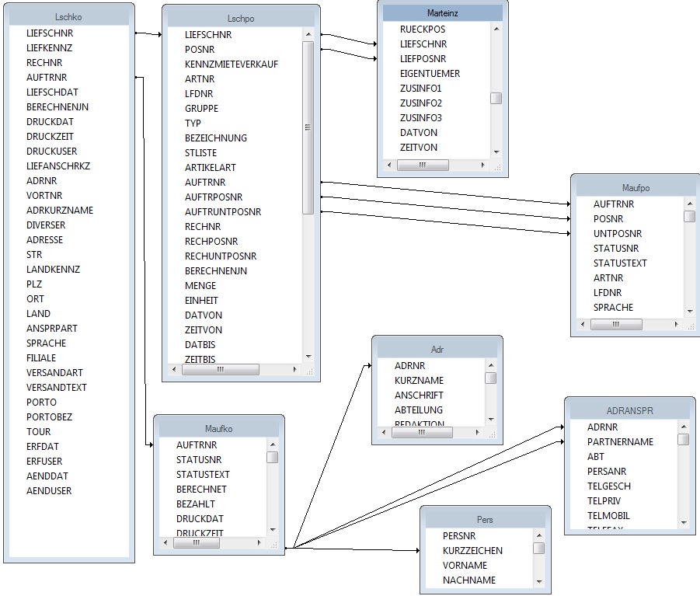Image resolution: width=700 pixels, height=596 pixels.
Task: Select LIEFSCHNR field in Lschko table
Action: pyautogui.click(x=50, y=33)
